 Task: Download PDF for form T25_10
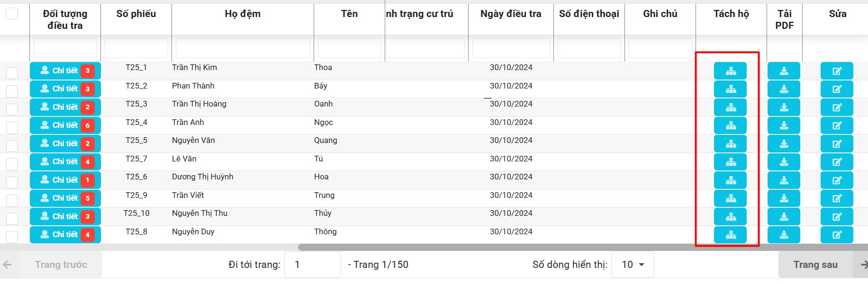click(784, 217)
